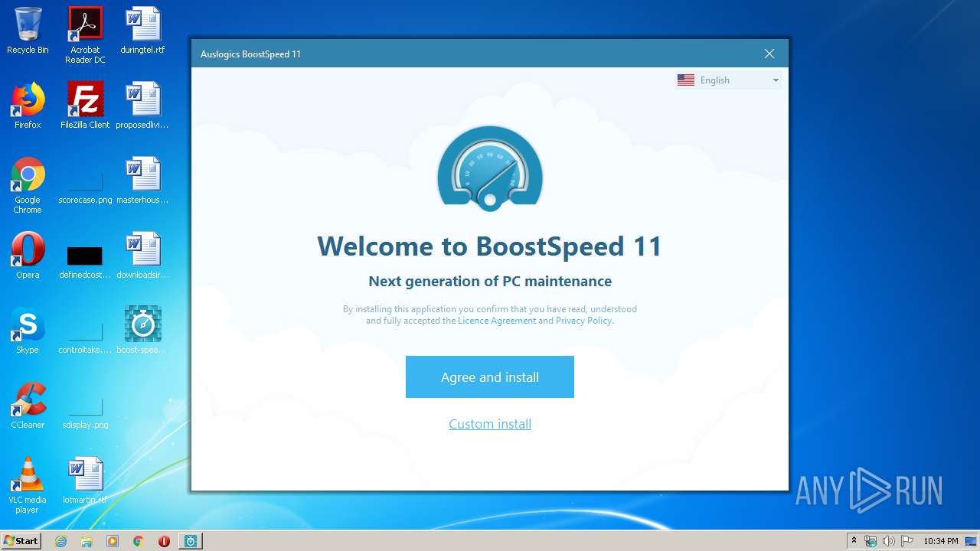Select the Acrobat Reader DC shortcut
This screenshot has width=980, height=551.
[85, 35]
